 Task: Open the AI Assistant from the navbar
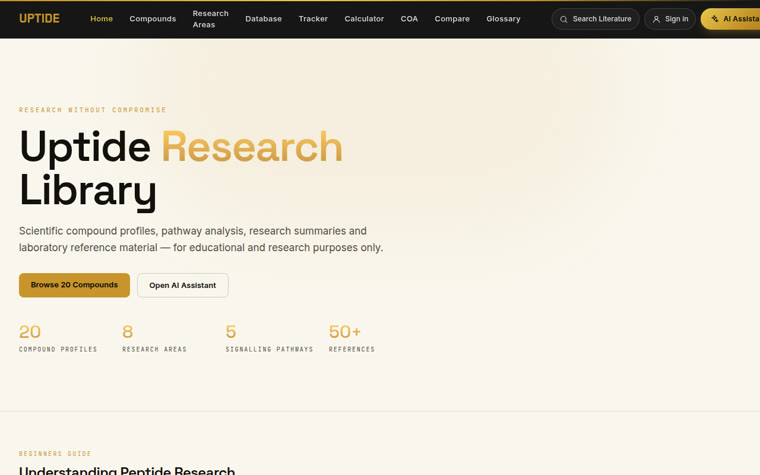tap(730, 19)
